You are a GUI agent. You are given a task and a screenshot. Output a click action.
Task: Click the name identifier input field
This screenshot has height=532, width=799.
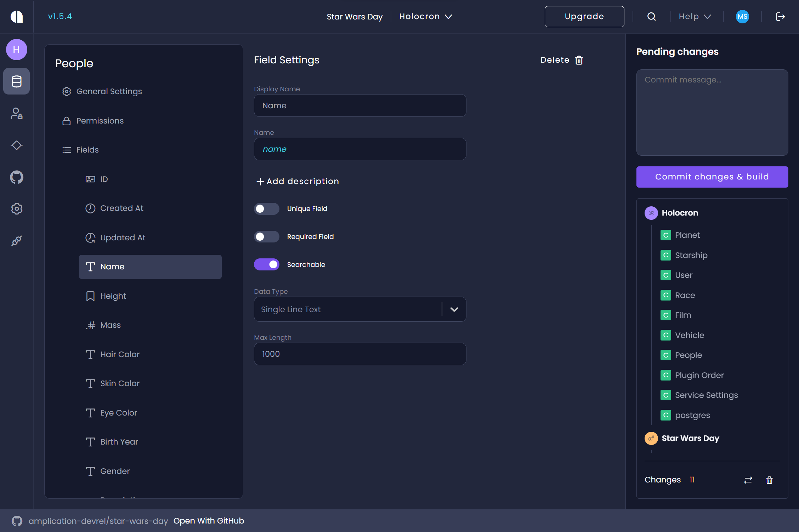coord(360,149)
